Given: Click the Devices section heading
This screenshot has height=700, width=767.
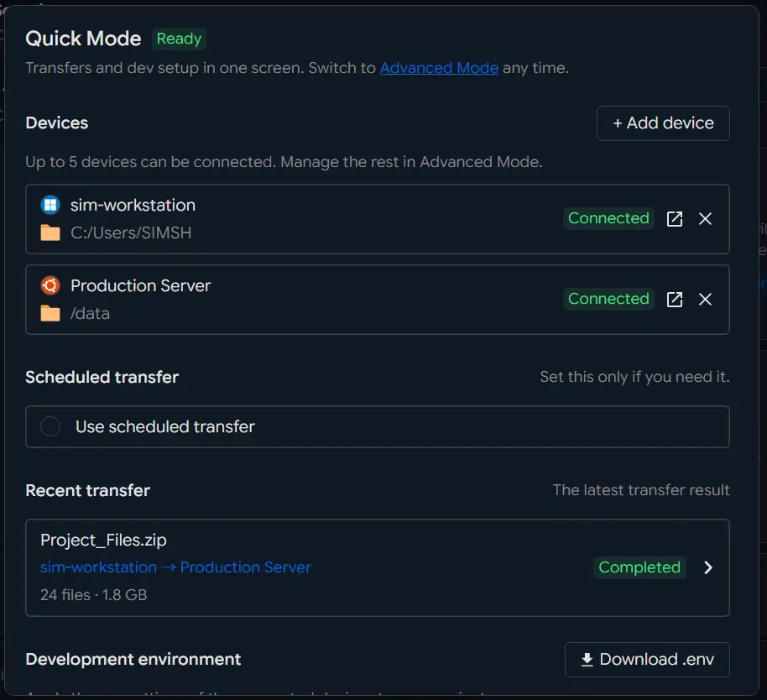Looking at the screenshot, I should (x=57, y=123).
